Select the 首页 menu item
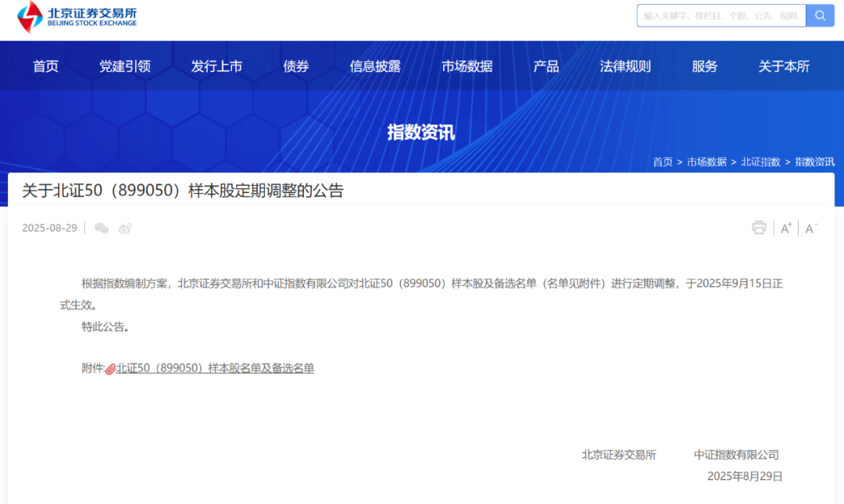The image size is (844, 504). tap(45, 66)
